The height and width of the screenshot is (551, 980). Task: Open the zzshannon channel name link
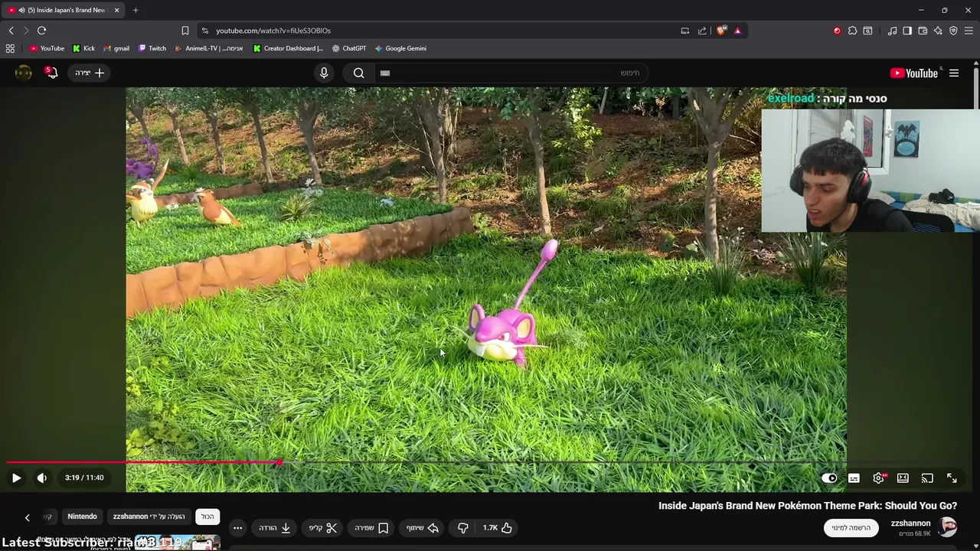pos(910,523)
